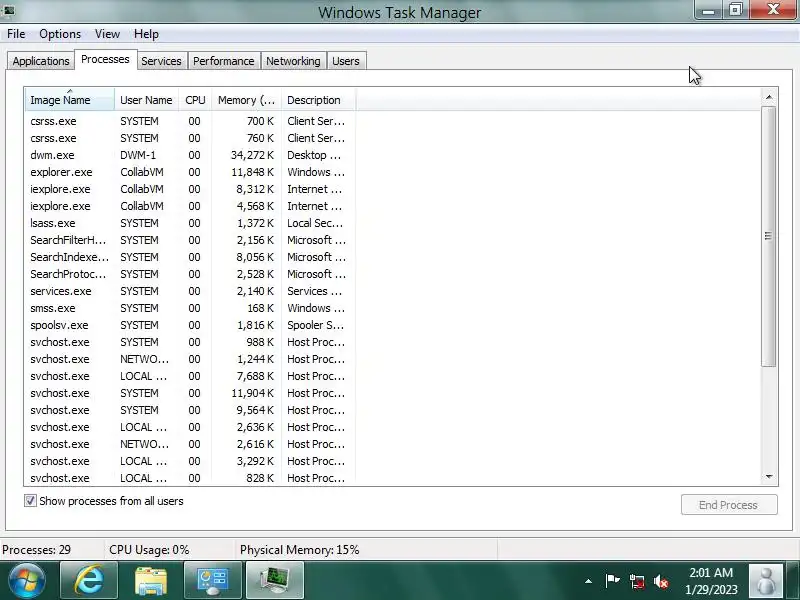
Task: Select csrss.exe using 760 K
Action: tap(190, 138)
